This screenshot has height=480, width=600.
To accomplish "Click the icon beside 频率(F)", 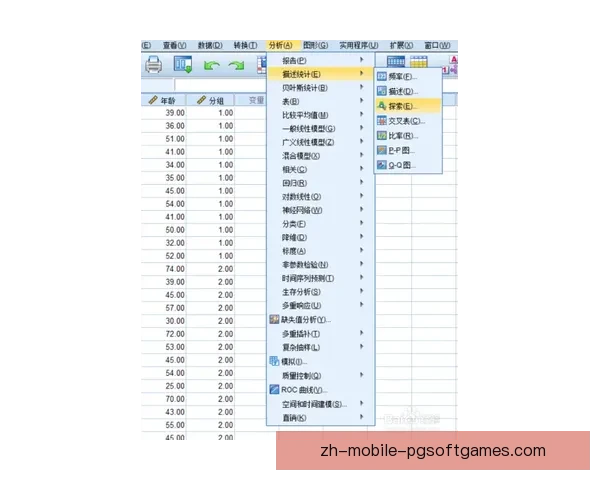I will [x=382, y=76].
